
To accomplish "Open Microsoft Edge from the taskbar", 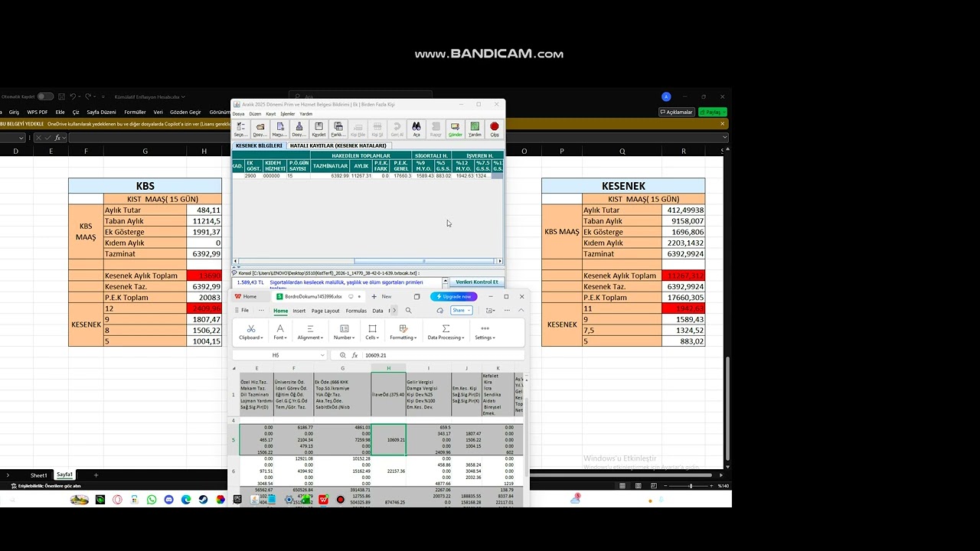I will tap(186, 500).
